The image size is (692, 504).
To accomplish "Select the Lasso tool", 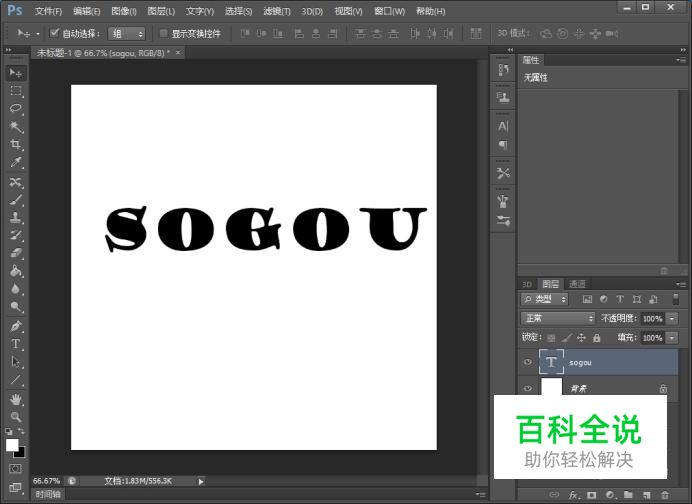I will tap(16, 108).
